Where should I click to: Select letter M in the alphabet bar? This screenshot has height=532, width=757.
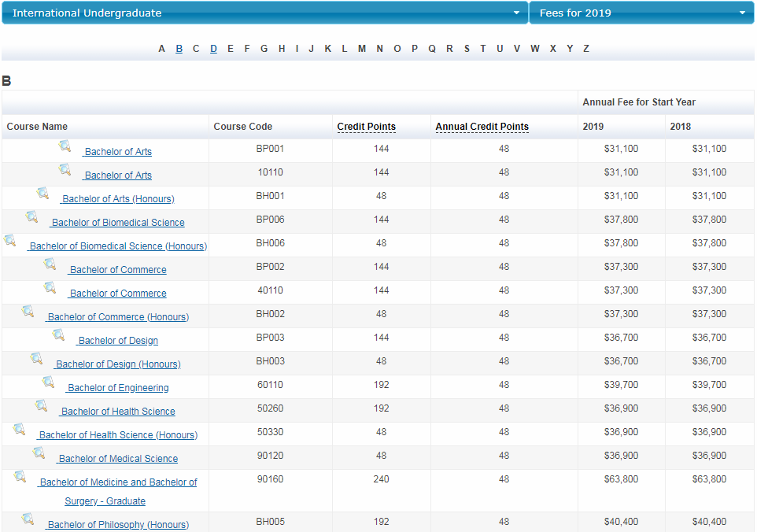[362, 49]
